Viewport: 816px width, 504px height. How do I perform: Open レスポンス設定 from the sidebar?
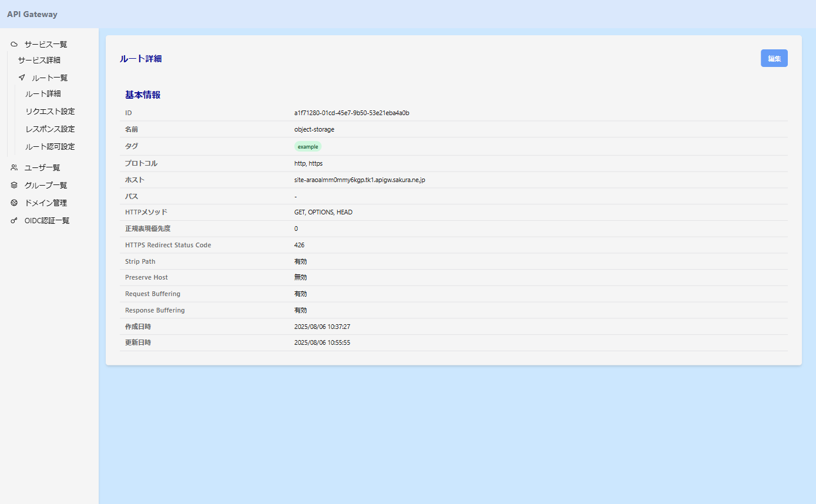tap(50, 129)
